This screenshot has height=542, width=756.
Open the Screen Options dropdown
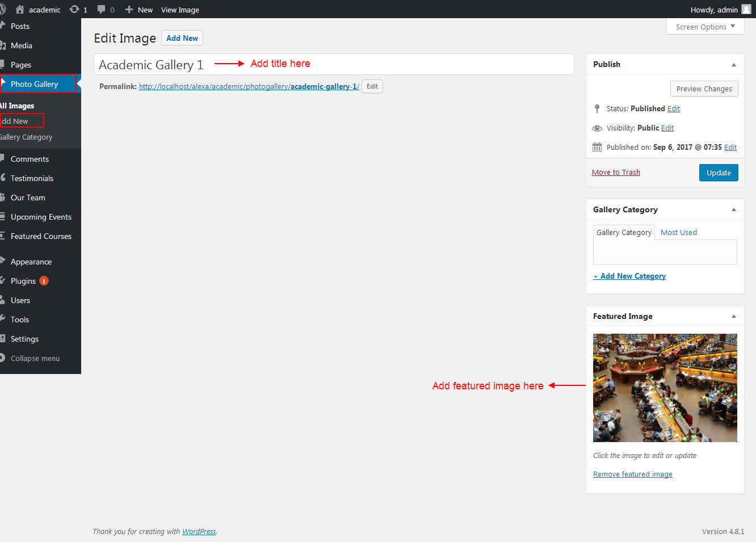click(705, 27)
